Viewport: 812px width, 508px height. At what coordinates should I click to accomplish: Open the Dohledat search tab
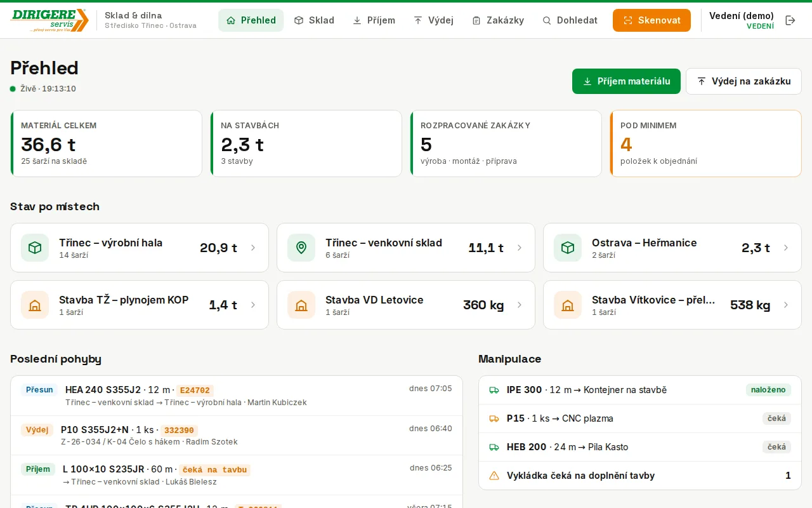tap(570, 20)
